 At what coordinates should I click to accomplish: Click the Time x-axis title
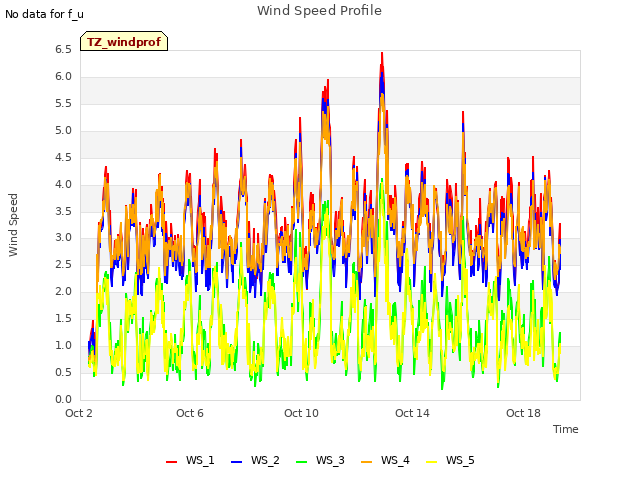pyautogui.click(x=565, y=429)
